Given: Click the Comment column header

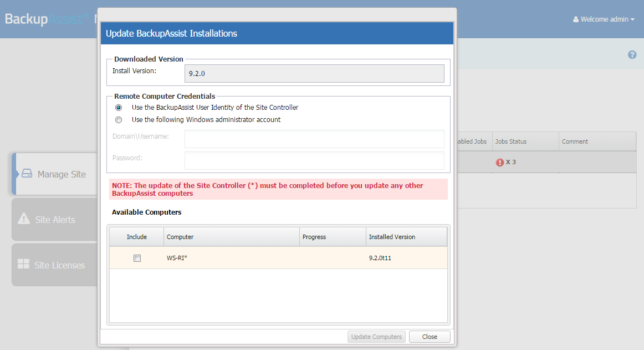Looking at the screenshot, I should tap(597, 141).
